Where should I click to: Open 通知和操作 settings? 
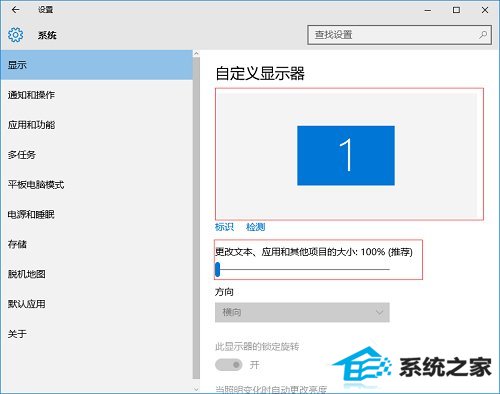[97, 95]
